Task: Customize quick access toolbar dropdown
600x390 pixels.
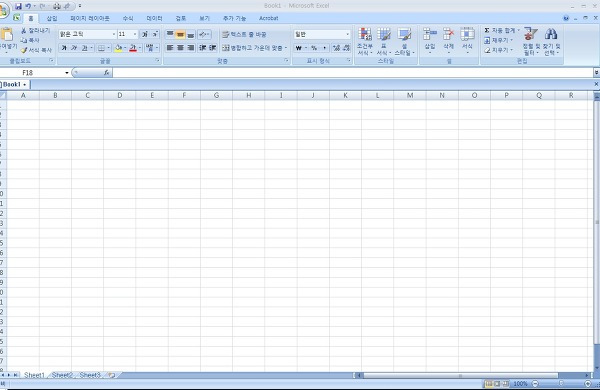Action: tap(80, 6)
